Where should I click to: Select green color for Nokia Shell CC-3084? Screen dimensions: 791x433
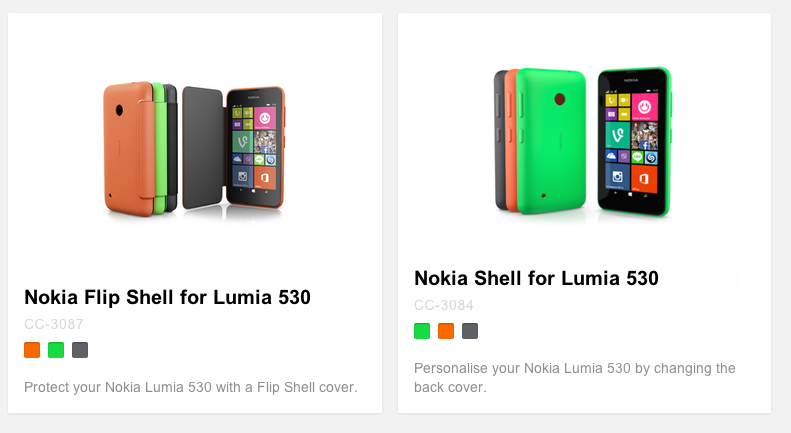point(422,331)
